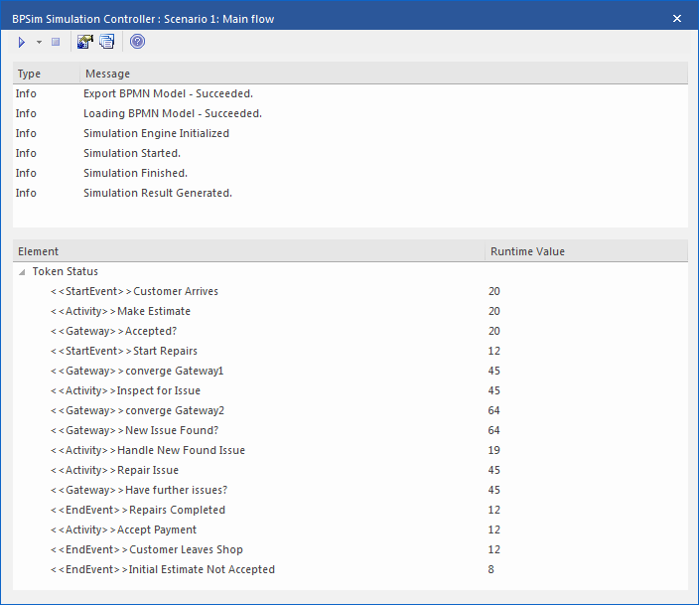Viewport: 700px width, 605px height.
Task: Select the Handle New Found Issue row
Action: pos(148,450)
